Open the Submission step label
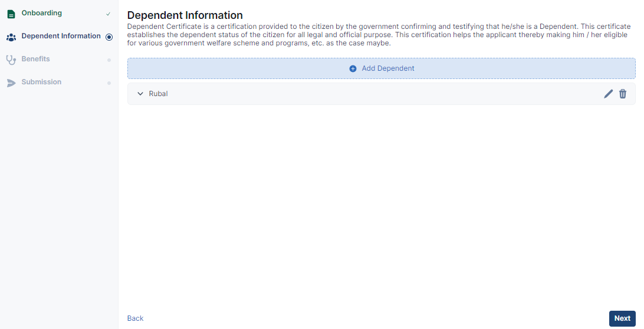Screen dimensions: 644x329 41,82
